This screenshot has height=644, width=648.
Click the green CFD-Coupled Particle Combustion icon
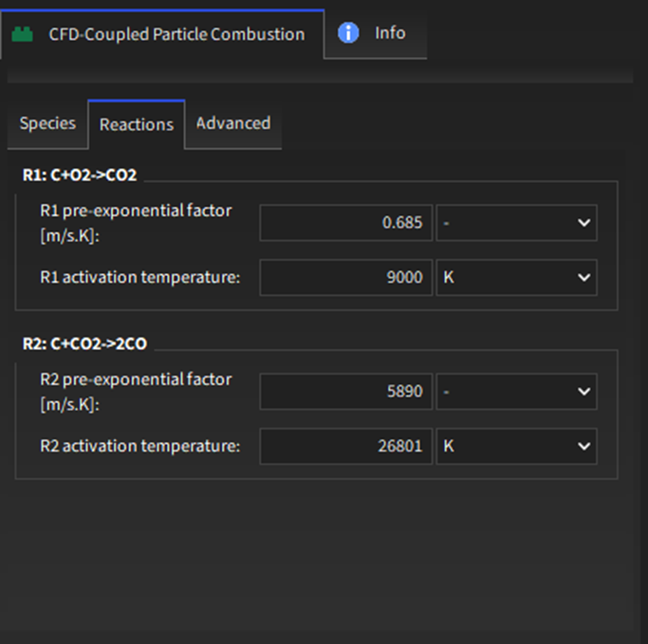click(23, 35)
